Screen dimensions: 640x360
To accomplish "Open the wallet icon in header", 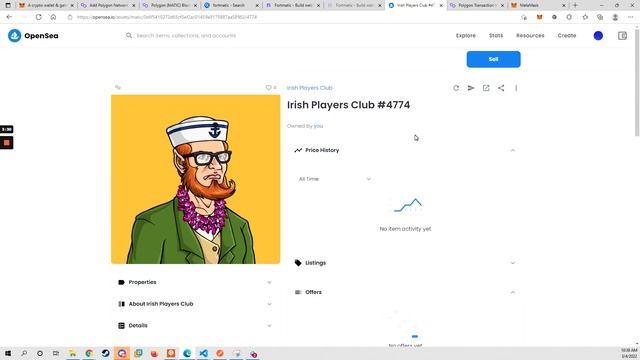I will 622,36.
